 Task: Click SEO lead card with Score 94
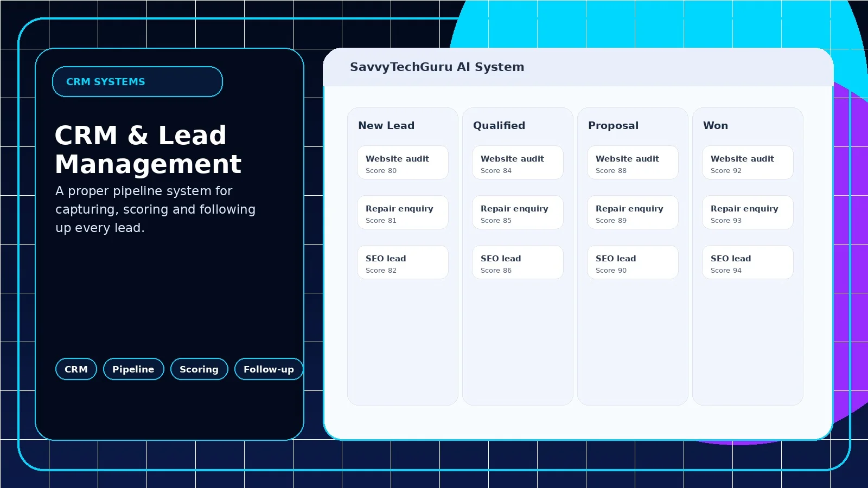point(748,262)
